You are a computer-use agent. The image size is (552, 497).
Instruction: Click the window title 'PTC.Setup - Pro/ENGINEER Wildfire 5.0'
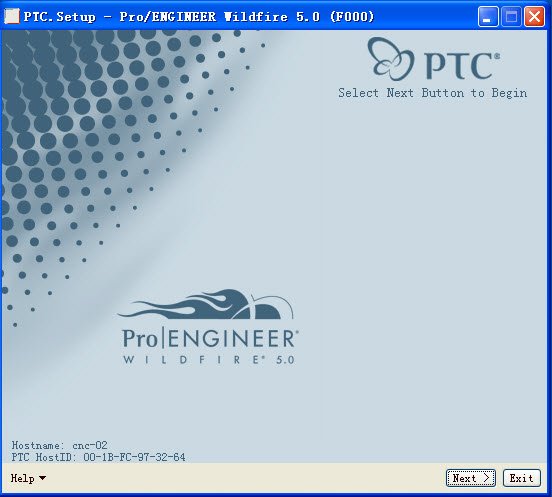click(x=199, y=17)
